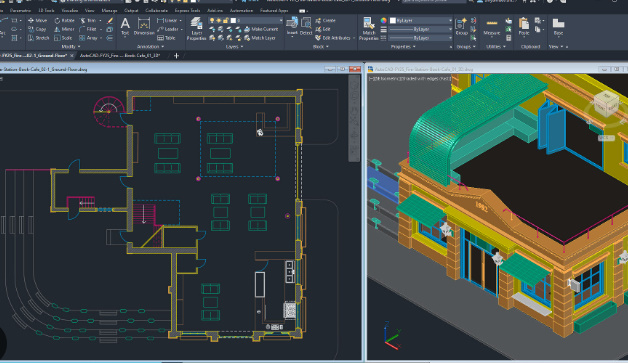Select the Scale tool
The height and width of the screenshot is (363, 628).
click(63, 38)
